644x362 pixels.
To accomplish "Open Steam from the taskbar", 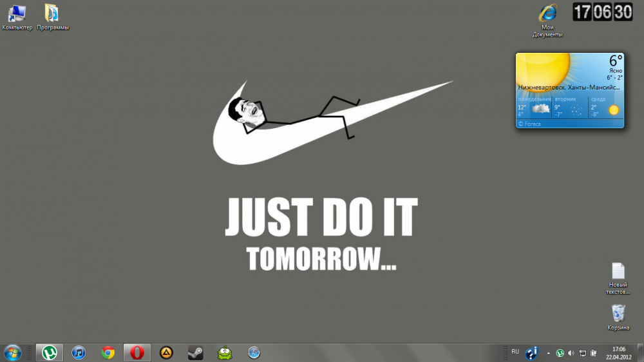I will tap(196, 352).
